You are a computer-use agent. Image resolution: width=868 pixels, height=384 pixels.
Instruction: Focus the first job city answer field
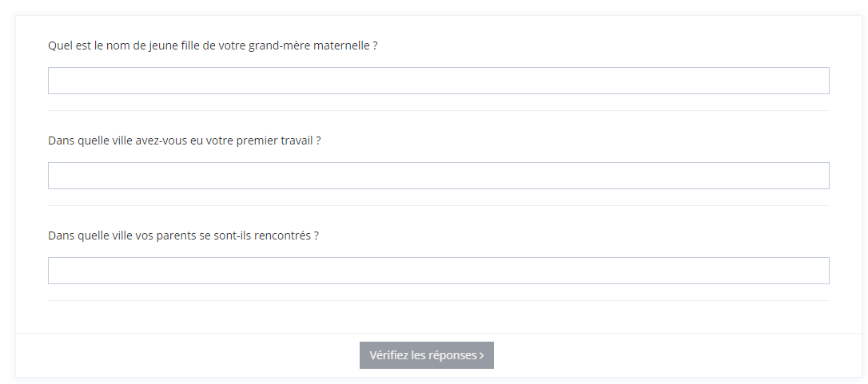coord(438,176)
